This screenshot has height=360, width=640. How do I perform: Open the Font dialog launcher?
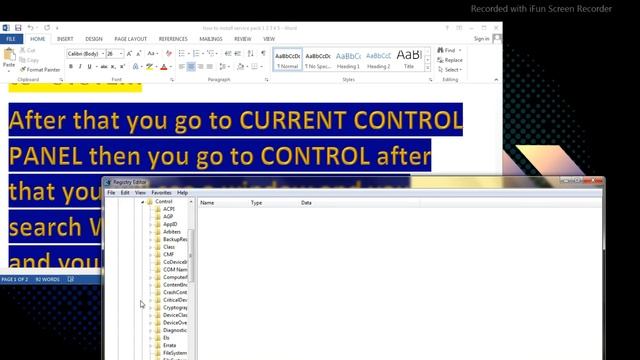172,80
